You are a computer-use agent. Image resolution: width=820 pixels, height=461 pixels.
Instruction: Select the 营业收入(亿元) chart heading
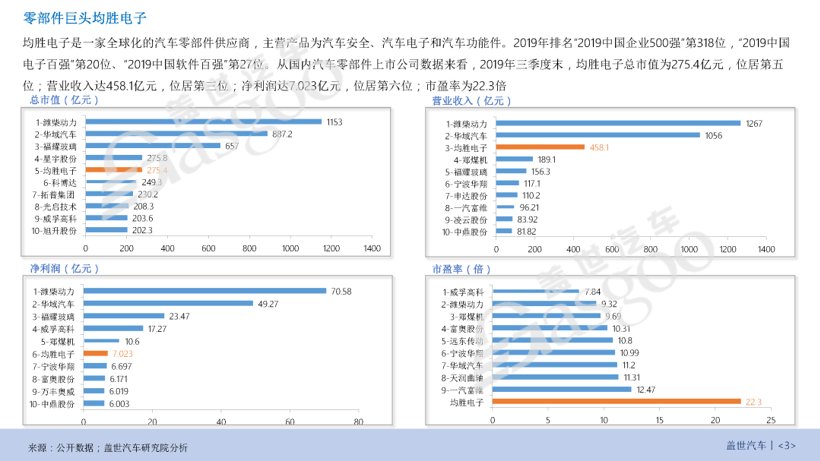coord(471,101)
